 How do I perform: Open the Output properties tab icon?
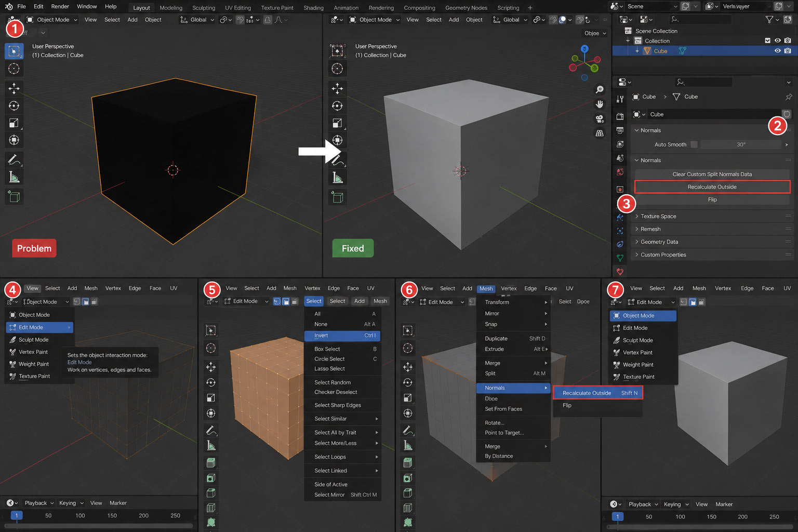620,130
